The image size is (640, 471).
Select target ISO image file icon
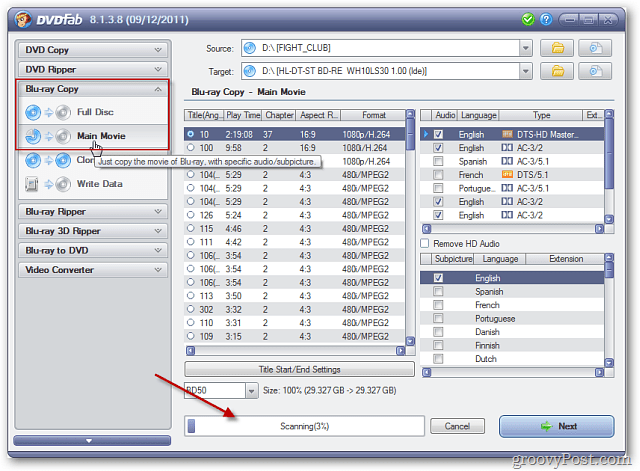click(x=595, y=71)
